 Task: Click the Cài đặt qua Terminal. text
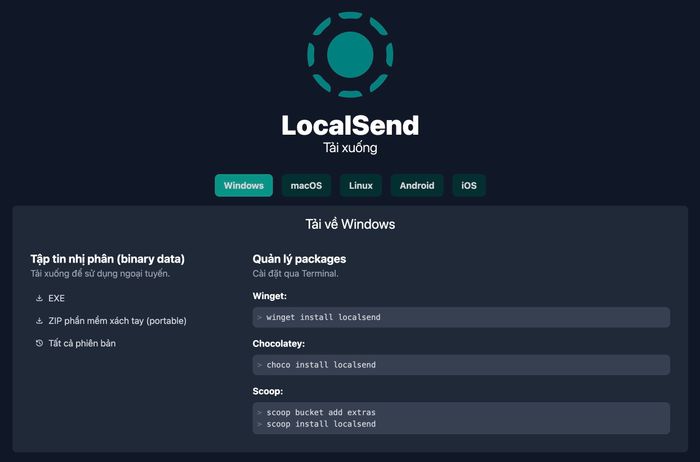(x=296, y=274)
